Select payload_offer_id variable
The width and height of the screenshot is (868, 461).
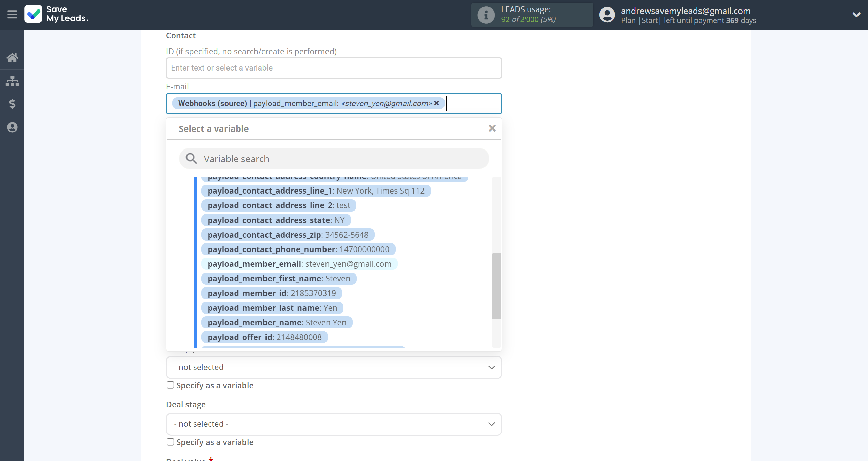click(264, 337)
